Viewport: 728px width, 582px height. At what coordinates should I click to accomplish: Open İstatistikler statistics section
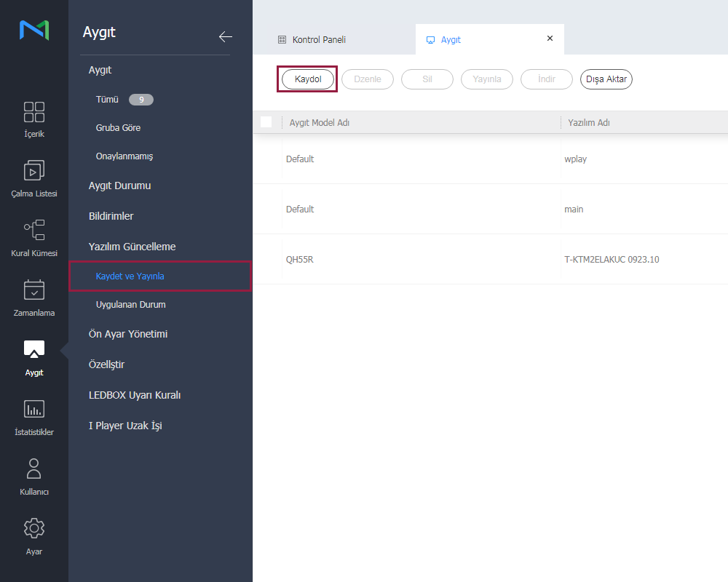pyautogui.click(x=34, y=418)
